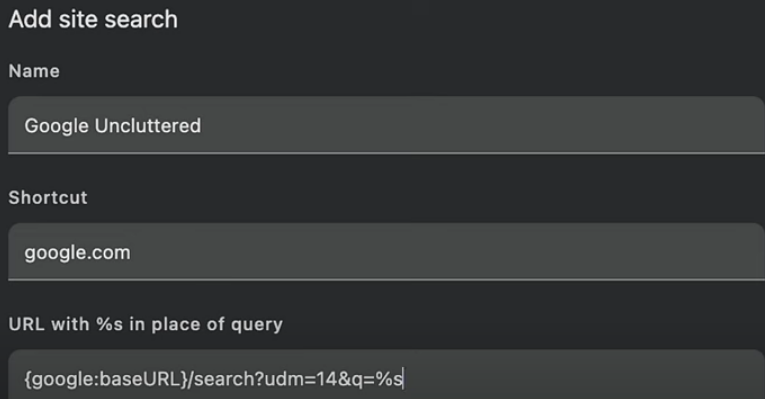Place cursor in 'google.com' shortcut text
The image size is (765, 399).
(x=78, y=253)
